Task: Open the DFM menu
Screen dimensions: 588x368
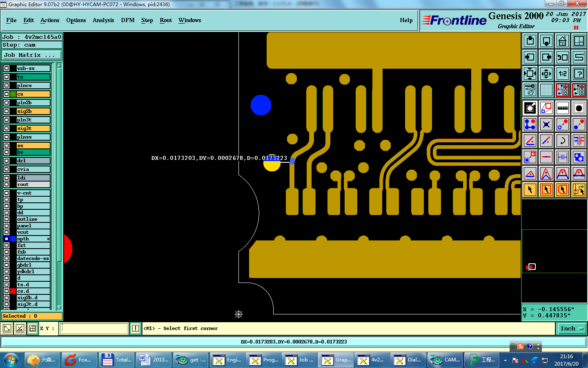Action: click(x=128, y=20)
